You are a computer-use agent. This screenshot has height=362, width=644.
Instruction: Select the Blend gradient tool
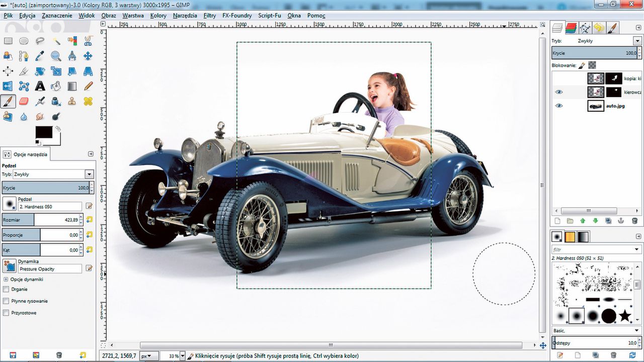72,86
